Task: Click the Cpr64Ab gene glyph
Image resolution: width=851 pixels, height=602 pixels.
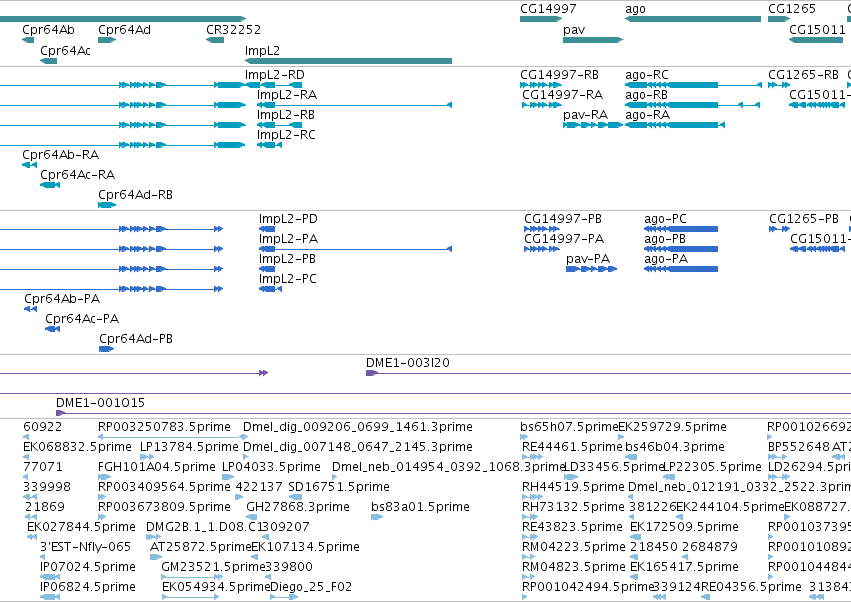Action: (28, 40)
